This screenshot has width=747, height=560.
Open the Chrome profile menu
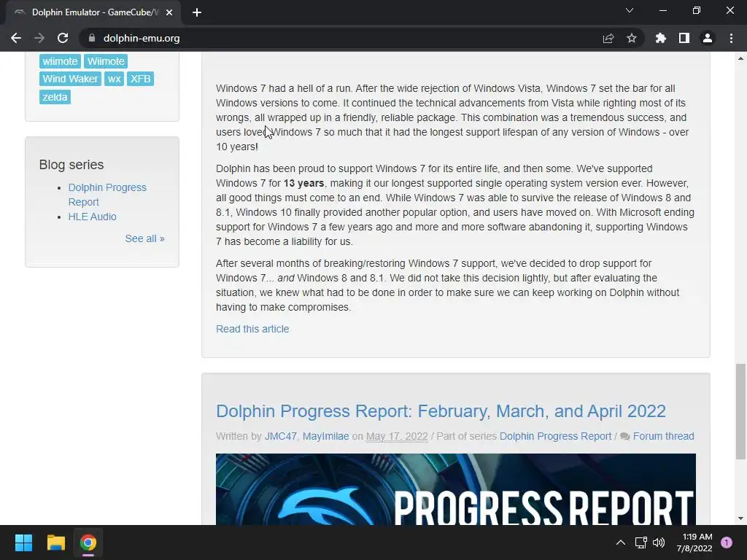(708, 38)
